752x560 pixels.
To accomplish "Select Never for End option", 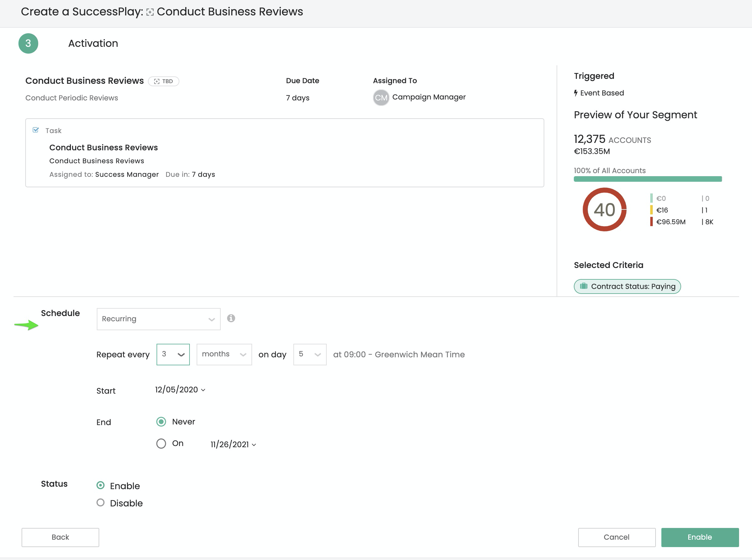I will pyautogui.click(x=161, y=422).
